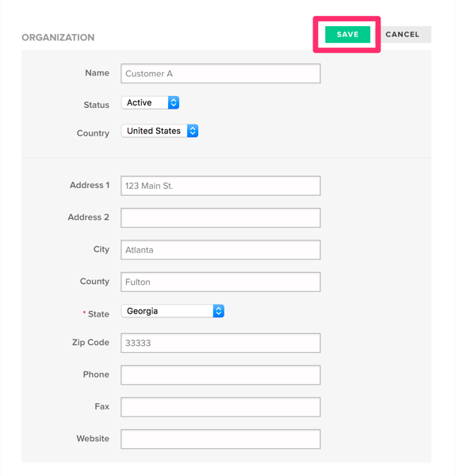Click the ORGANIZATION section heading
456x476 pixels.
58,37
